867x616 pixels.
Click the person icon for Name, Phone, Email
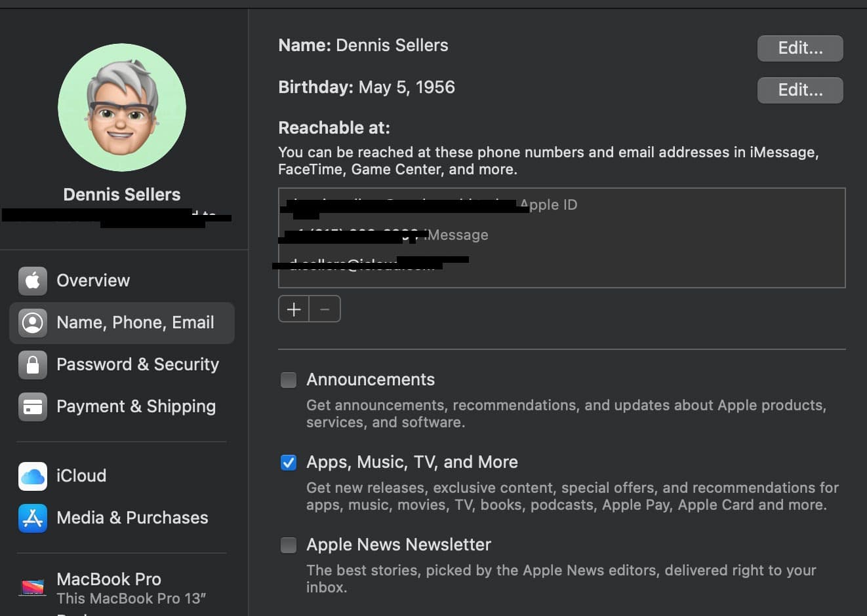click(32, 322)
